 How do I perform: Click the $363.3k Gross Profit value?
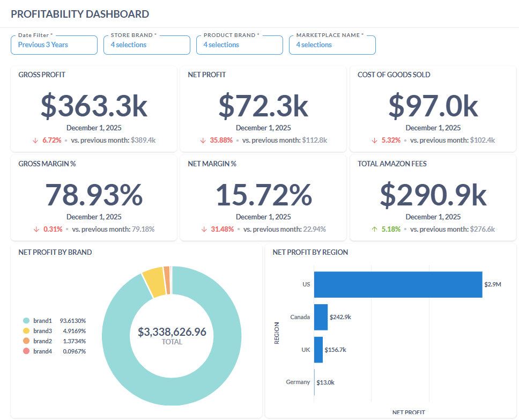point(94,106)
